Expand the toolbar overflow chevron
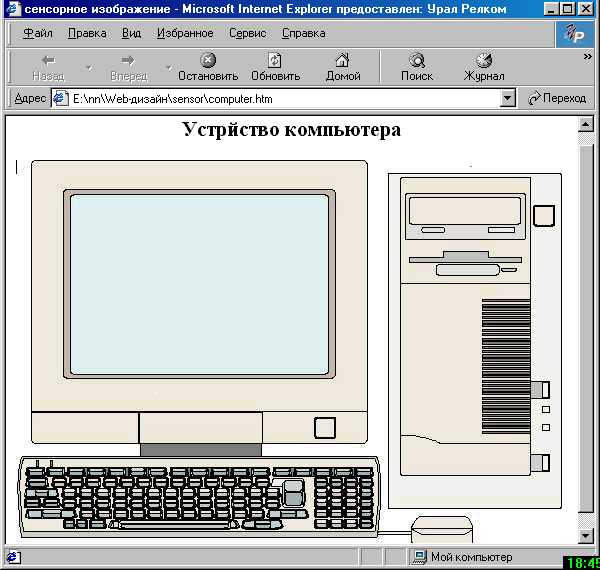 [587, 57]
